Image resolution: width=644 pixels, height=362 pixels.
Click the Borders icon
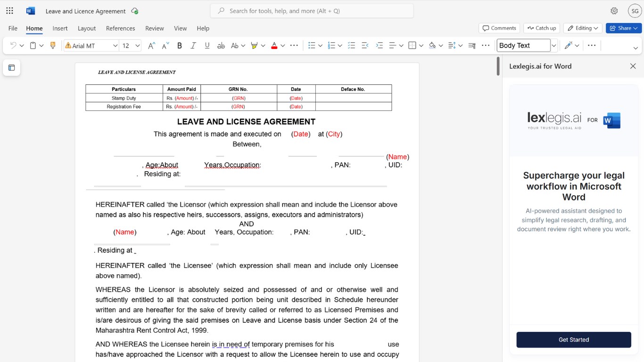click(412, 46)
